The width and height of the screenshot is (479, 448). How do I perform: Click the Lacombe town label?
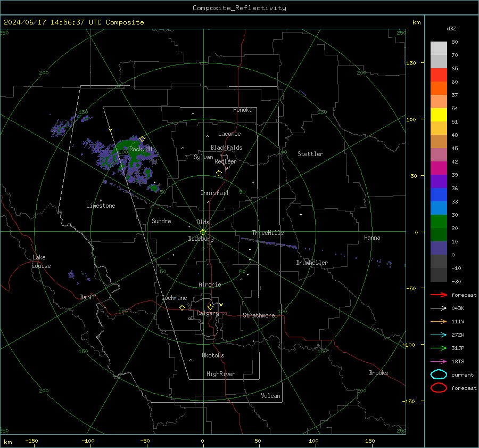(229, 134)
